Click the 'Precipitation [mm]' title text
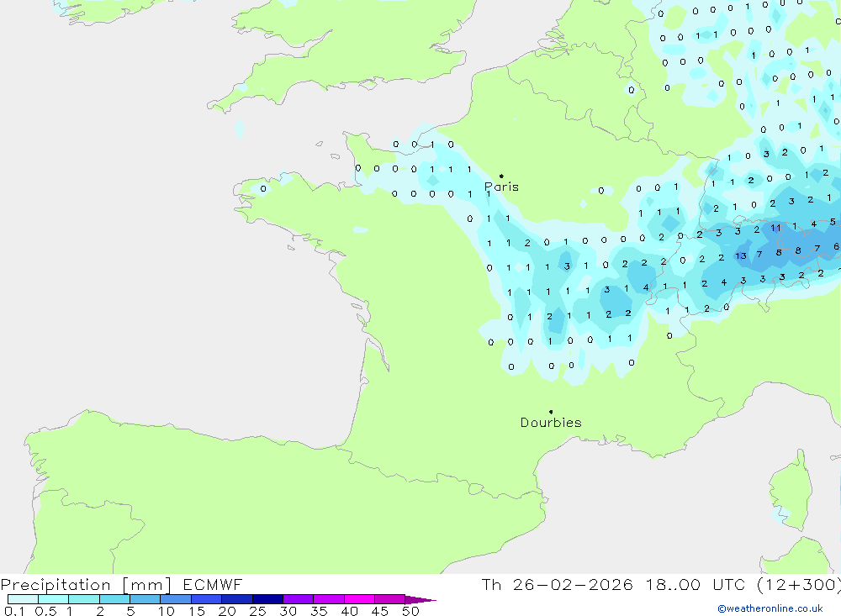 pos(86,585)
